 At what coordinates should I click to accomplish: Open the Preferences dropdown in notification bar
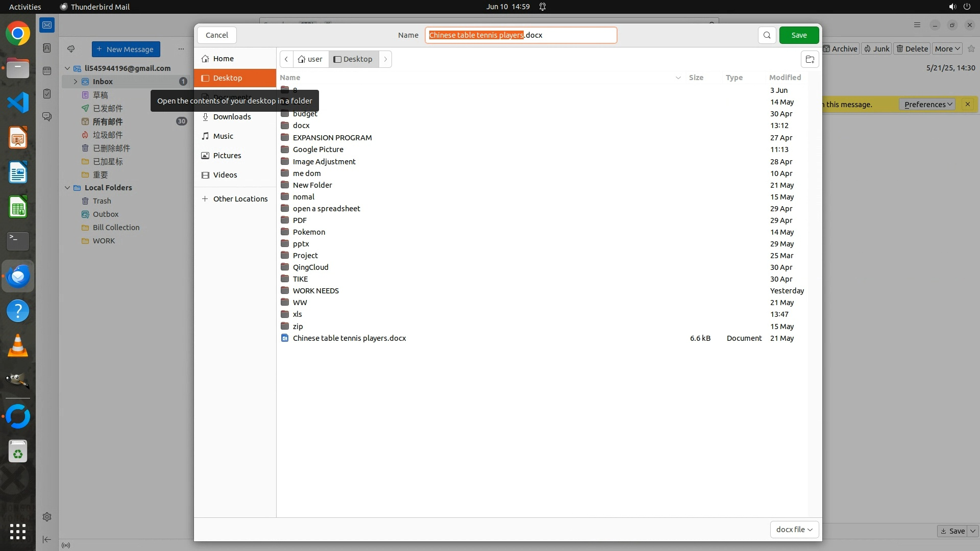(927, 105)
